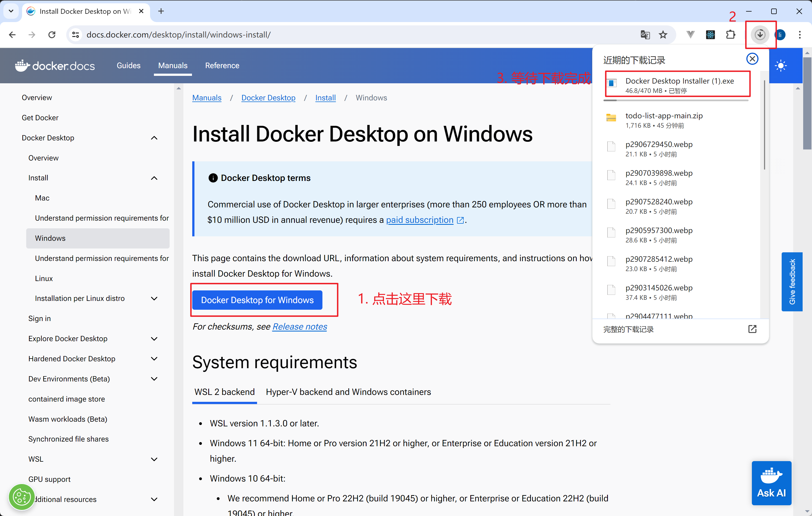Close the Install Docker Desktop tab

[141, 11]
